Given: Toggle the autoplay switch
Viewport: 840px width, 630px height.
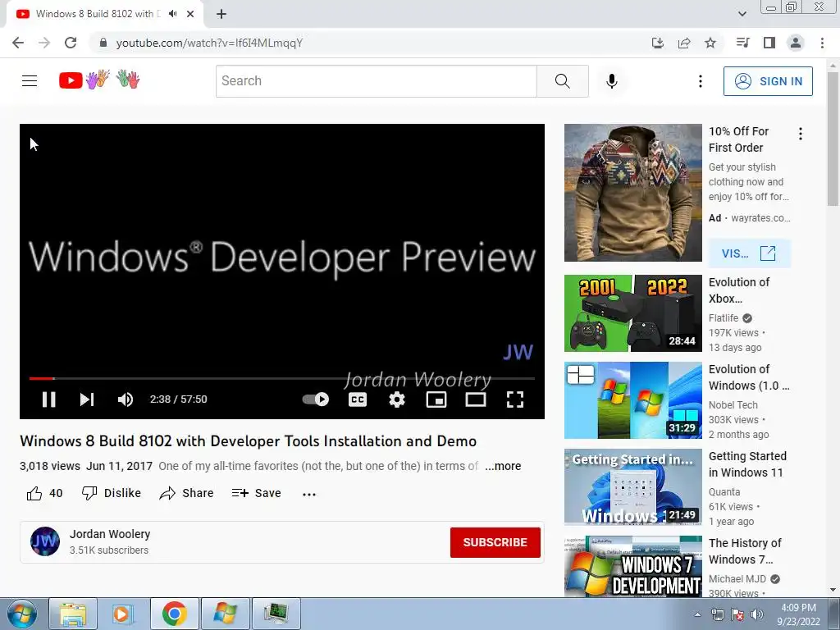Looking at the screenshot, I should click(316, 399).
